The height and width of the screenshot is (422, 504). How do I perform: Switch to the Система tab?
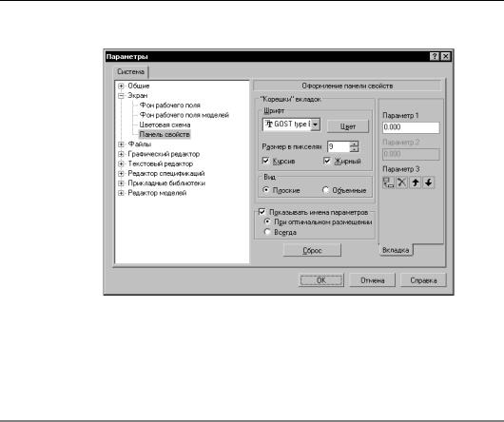130,71
